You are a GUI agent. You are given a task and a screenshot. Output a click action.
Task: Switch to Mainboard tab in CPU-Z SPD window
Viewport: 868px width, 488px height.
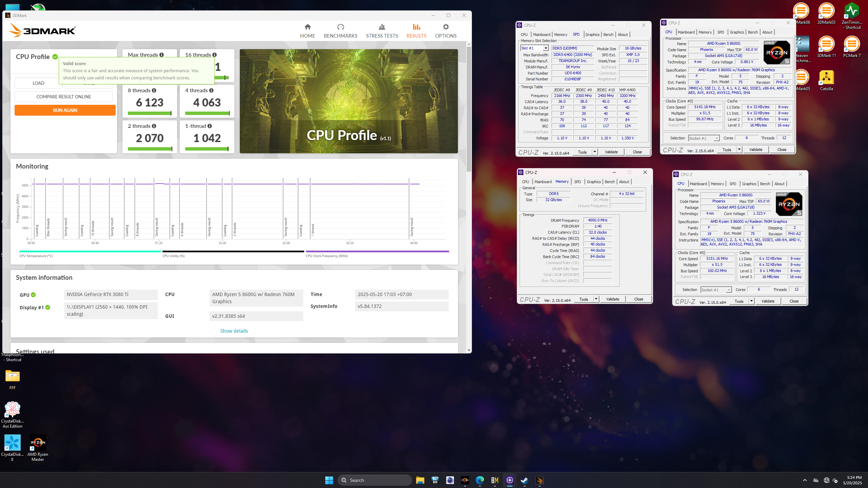pyautogui.click(x=541, y=35)
